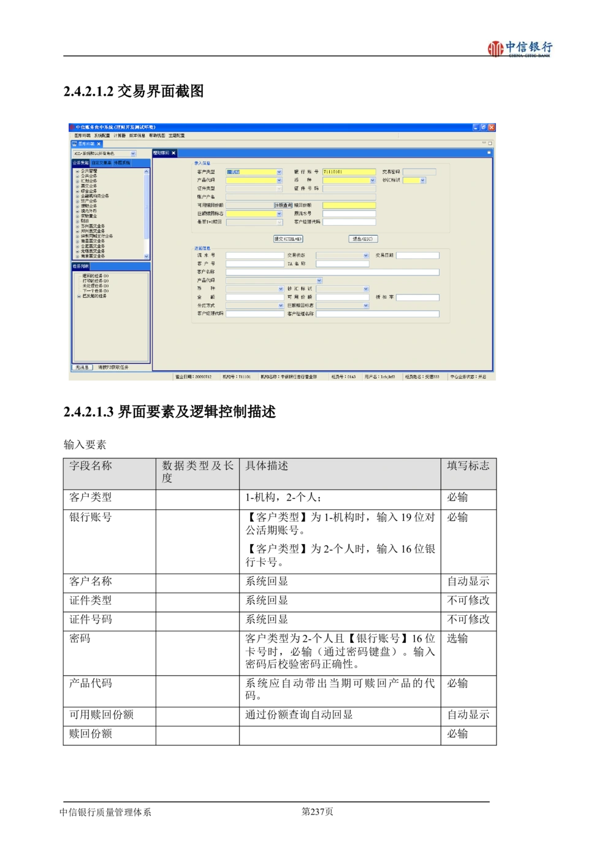Image resolution: width=613 pixels, height=868 pixels.
Task: Click the 份额查询 button
Action: coord(283,205)
